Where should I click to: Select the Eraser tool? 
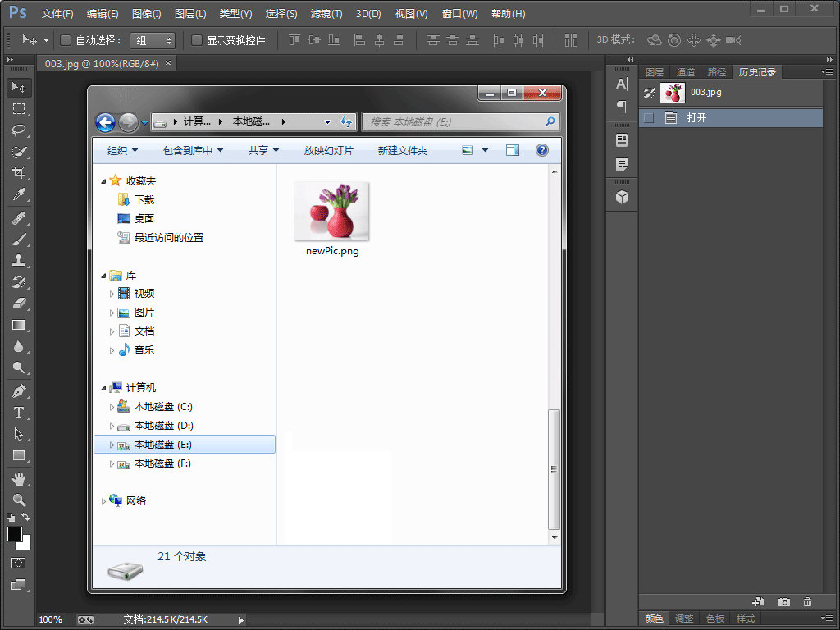tap(19, 304)
